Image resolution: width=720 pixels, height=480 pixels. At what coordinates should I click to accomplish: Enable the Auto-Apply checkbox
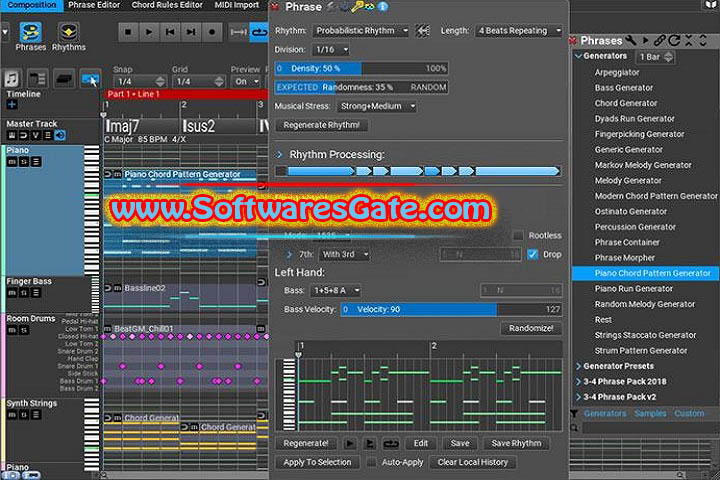[x=371, y=463]
